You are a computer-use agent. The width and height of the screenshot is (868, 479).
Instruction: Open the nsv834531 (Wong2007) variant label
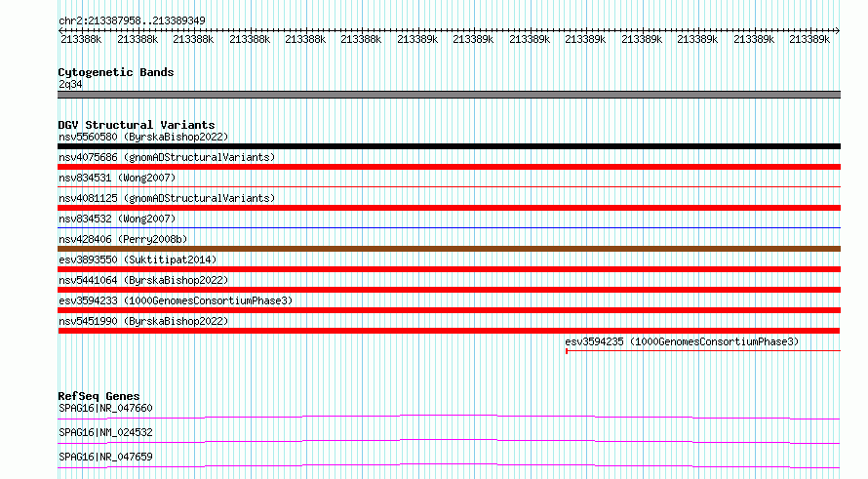click(117, 178)
